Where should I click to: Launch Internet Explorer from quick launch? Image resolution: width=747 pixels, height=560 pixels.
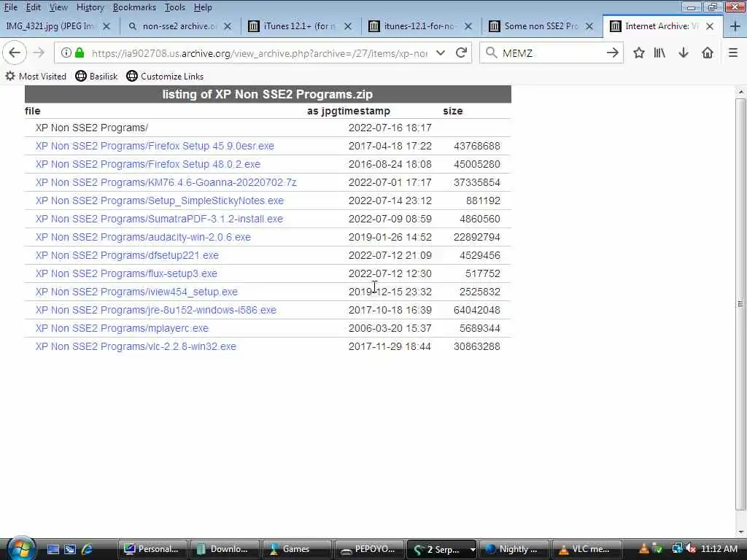87,549
